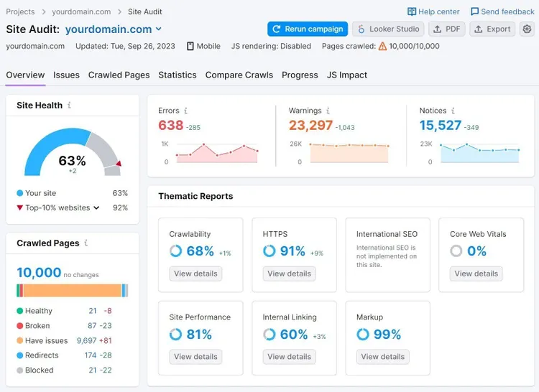Click the 63% site health gauge
Viewport: 539px width, 392px height.
pos(73,152)
